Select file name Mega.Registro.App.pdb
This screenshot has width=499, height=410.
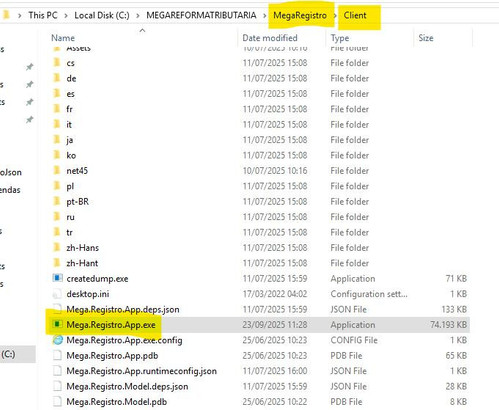click(112, 356)
